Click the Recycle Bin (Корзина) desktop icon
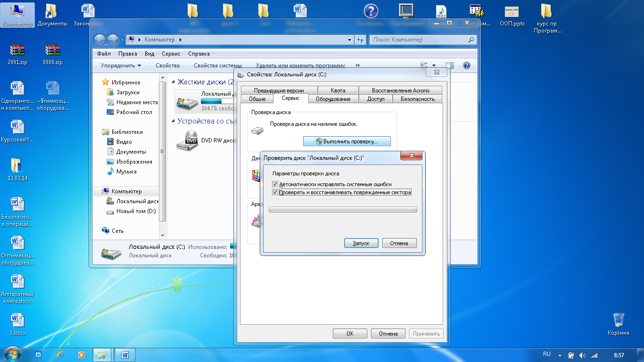Screen dimensions: 644x362 click(x=618, y=320)
